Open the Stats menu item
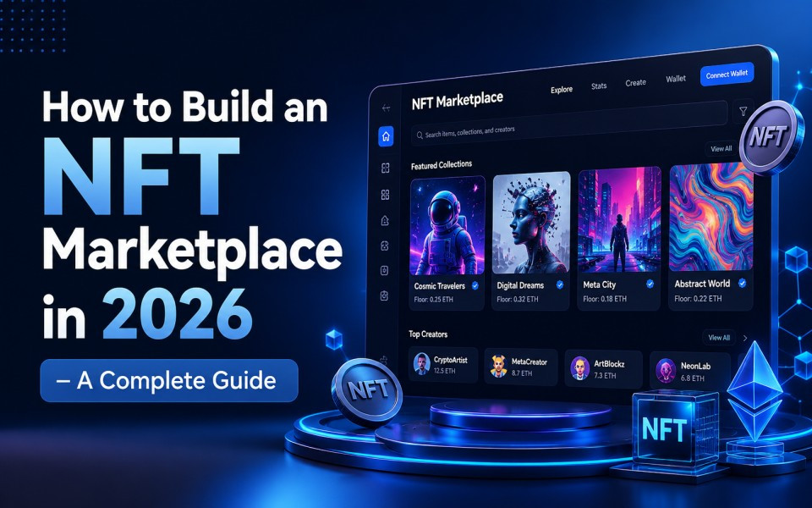The image size is (812, 508). 599,86
